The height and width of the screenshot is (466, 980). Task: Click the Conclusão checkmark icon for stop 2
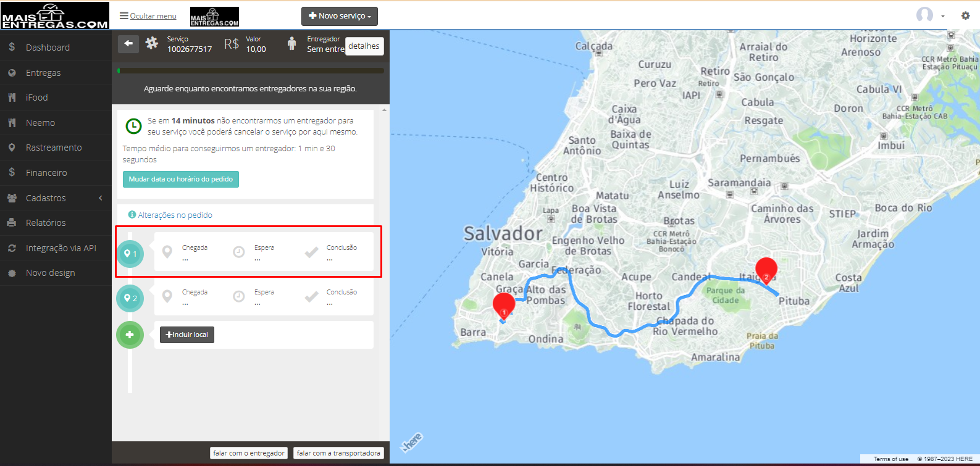point(311,297)
